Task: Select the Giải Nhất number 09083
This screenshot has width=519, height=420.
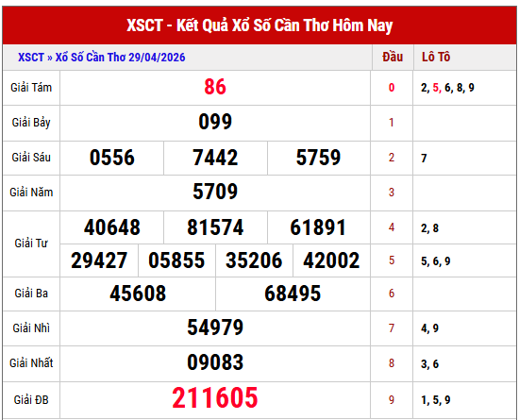Action: coord(215,362)
